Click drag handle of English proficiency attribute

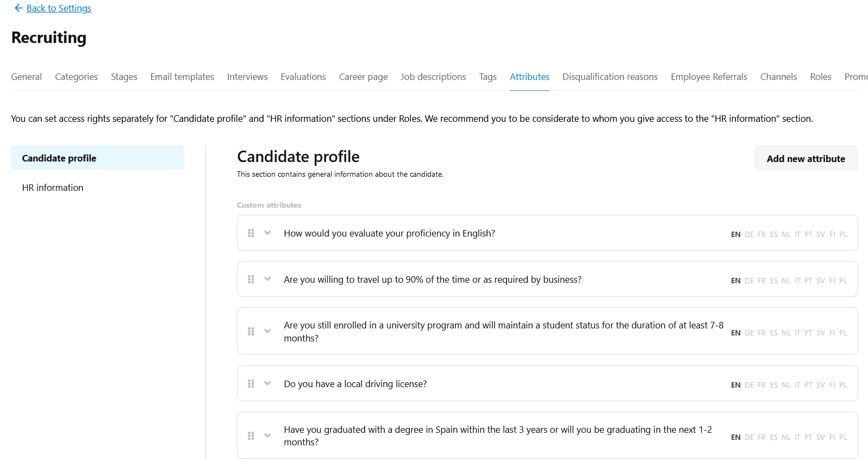click(251, 233)
